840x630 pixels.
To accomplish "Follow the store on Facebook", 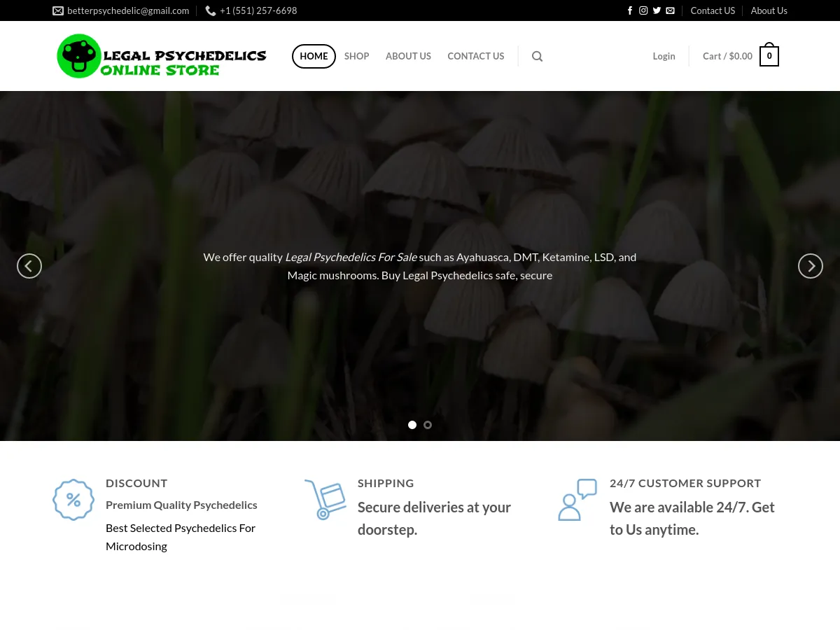I will click(x=629, y=10).
